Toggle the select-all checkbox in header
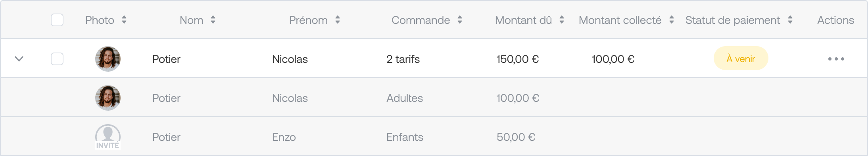The height and width of the screenshot is (156, 868). (57, 20)
